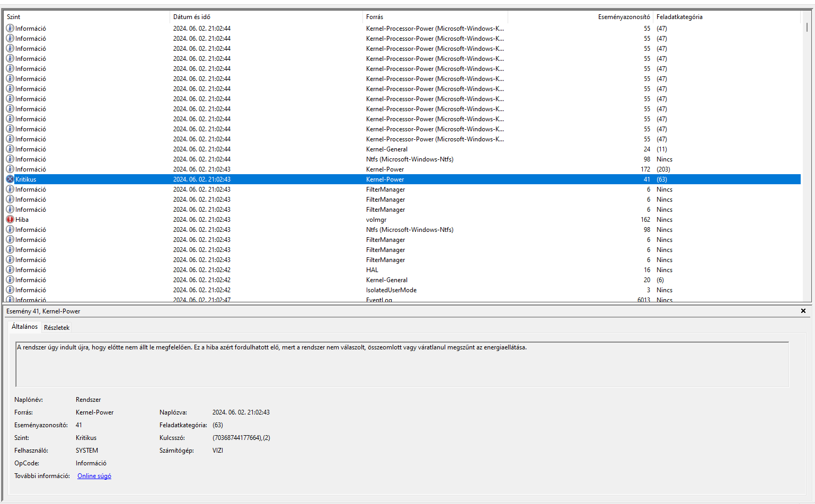Screen dimensions: 815x504
Task: Click the info icon of the HAL event row
Action: pos(10,270)
